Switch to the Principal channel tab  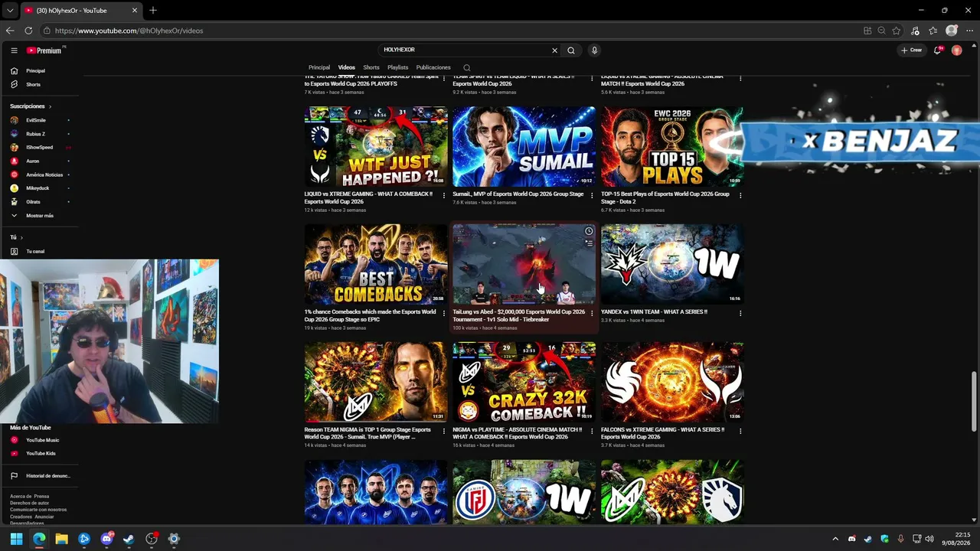pyautogui.click(x=319, y=67)
